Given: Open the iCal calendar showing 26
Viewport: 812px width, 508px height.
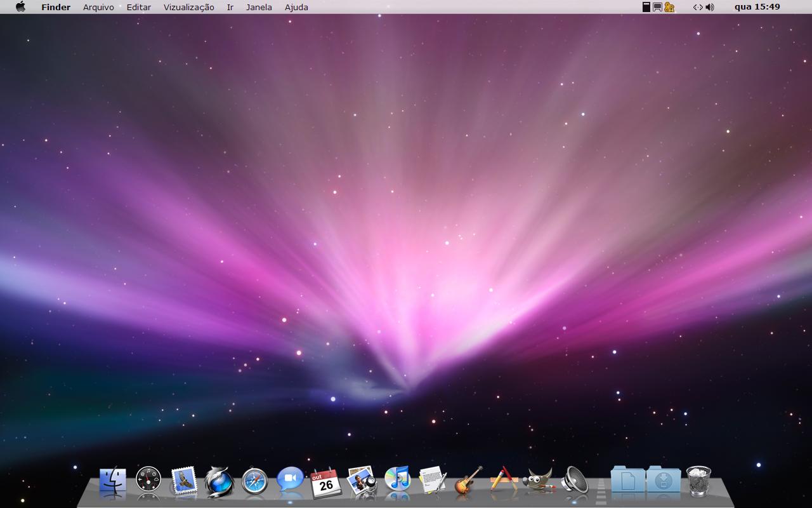Looking at the screenshot, I should [x=326, y=483].
